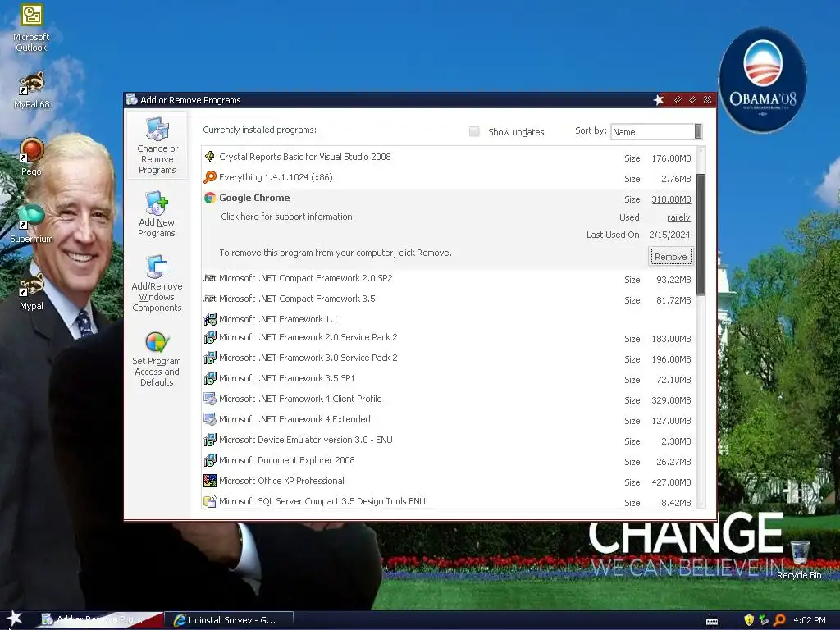This screenshot has width=840, height=630.
Task: Click .NET Compact Framework 3.5 icon
Action: click(x=209, y=299)
